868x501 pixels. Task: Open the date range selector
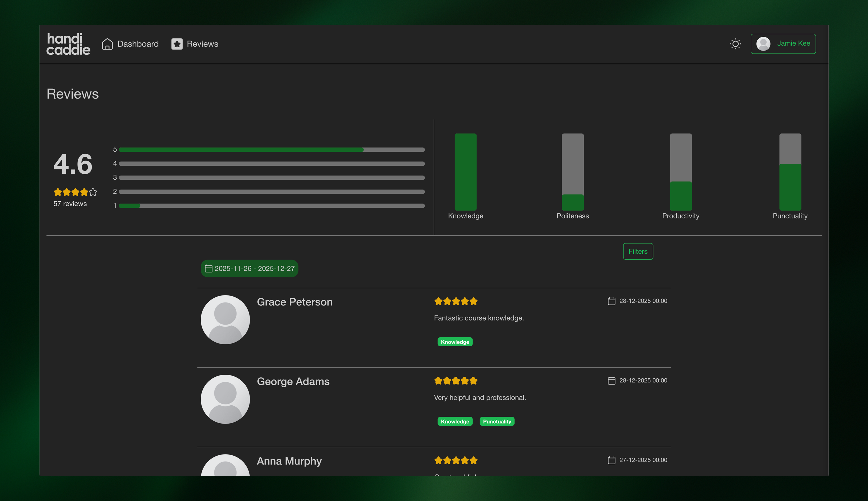249,268
